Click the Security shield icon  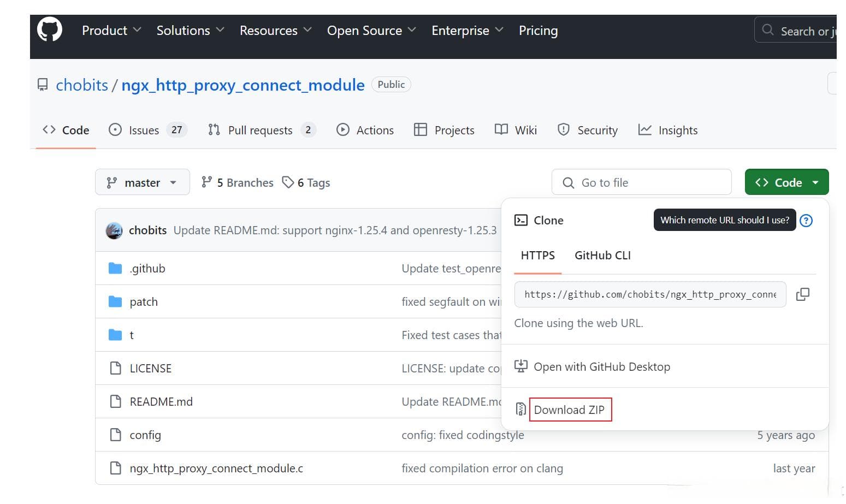click(564, 129)
